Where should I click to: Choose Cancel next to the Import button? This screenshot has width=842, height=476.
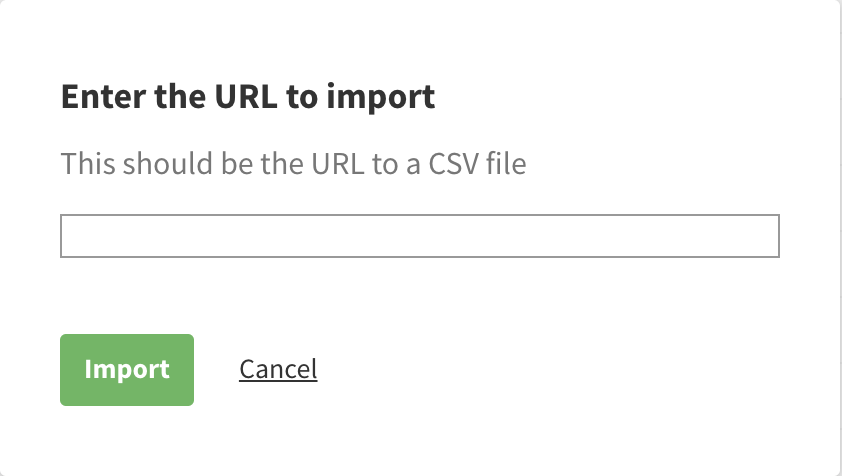point(278,370)
